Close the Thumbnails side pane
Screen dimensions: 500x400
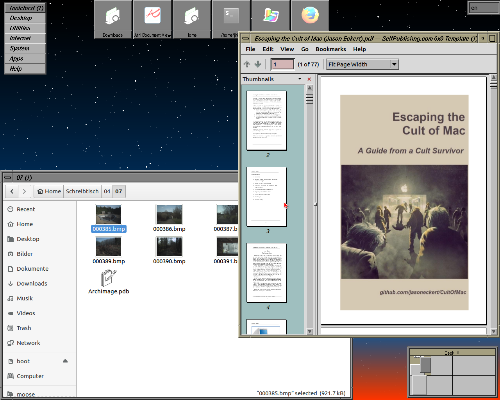click(309, 79)
